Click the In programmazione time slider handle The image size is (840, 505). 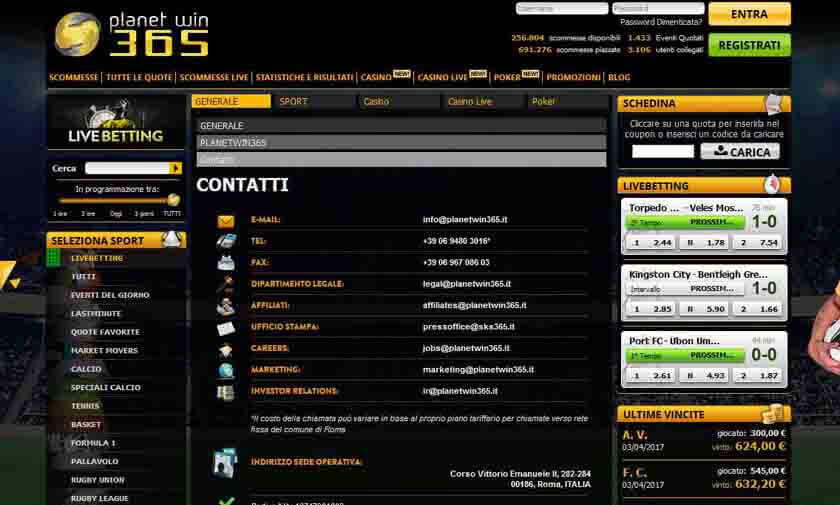173,200
